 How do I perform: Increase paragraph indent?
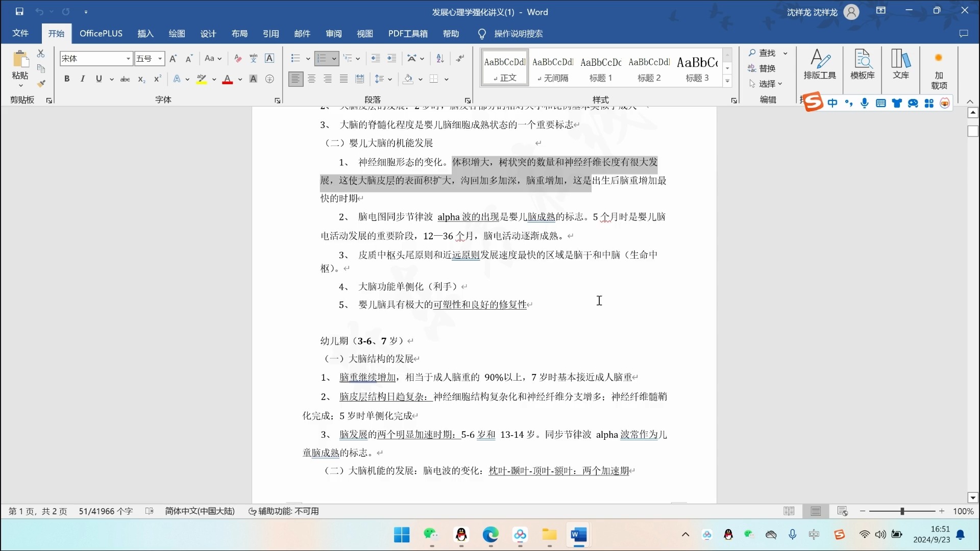click(x=391, y=58)
